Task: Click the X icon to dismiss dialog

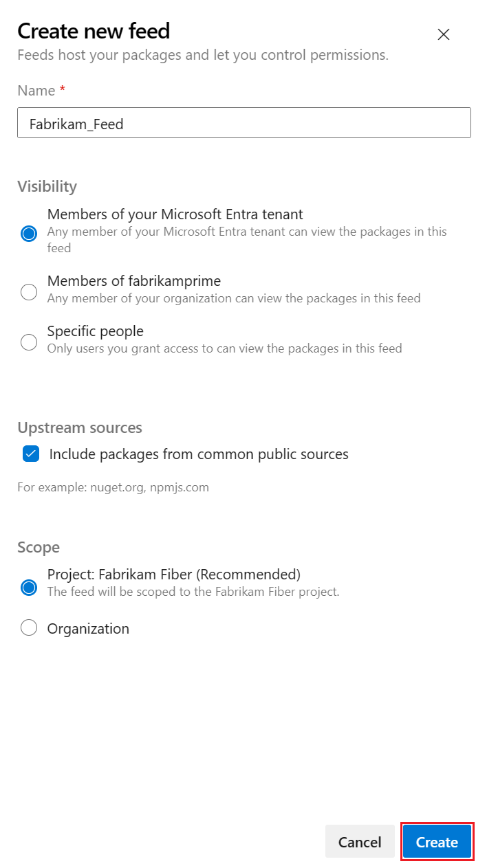Action: click(x=443, y=34)
